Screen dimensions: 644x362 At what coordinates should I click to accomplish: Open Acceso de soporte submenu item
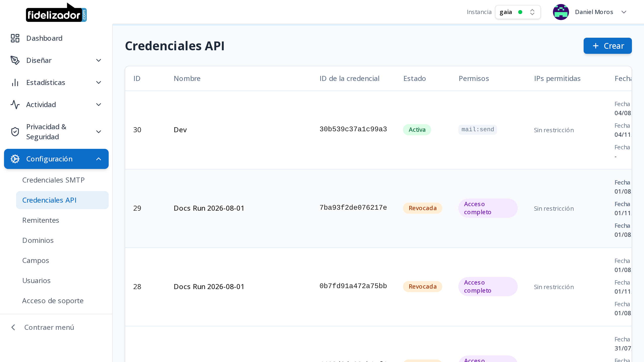(x=62, y=301)
